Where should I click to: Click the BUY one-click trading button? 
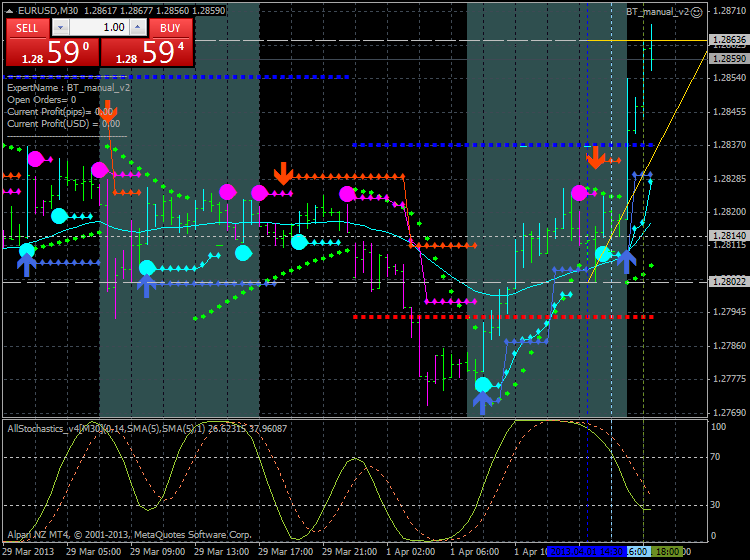tap(171, 28)
